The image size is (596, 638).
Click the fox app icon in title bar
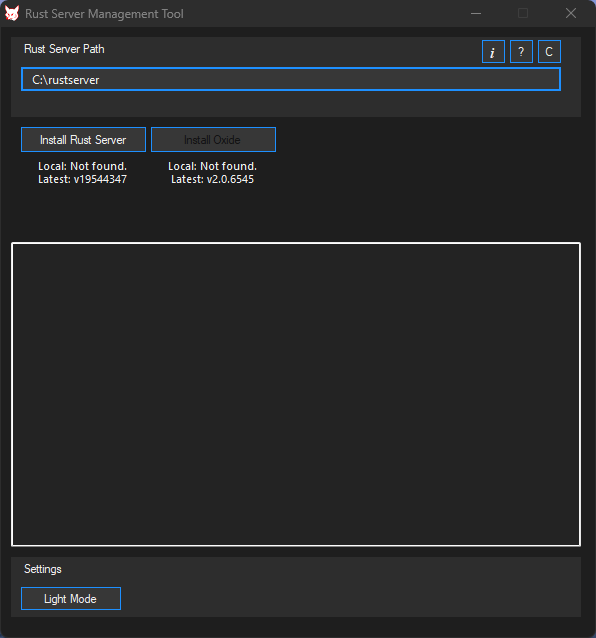coord(12,13)
